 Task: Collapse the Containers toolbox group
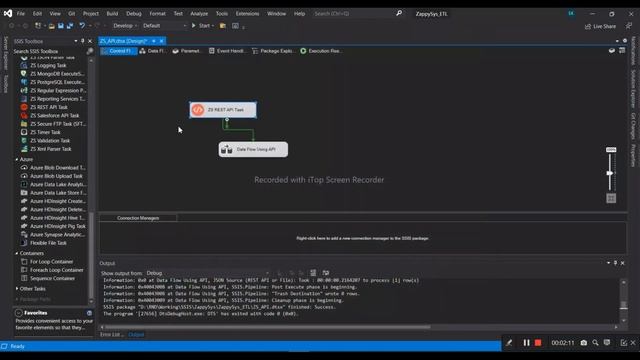[17, 253]
